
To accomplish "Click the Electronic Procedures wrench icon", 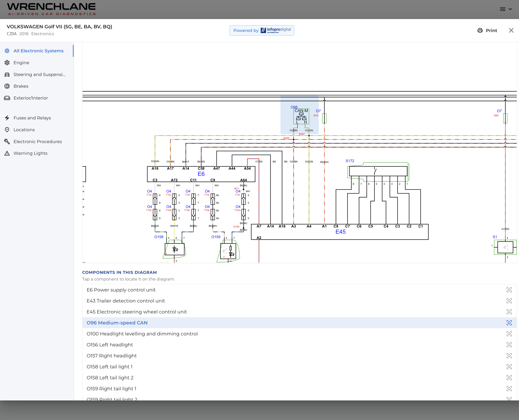I will coord(7,142).
